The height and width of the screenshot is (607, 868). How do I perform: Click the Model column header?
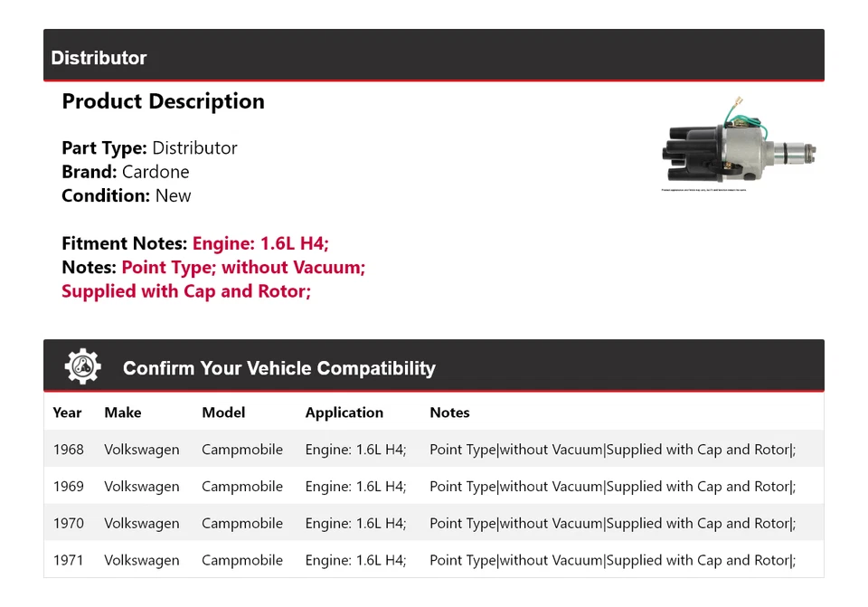223,413
